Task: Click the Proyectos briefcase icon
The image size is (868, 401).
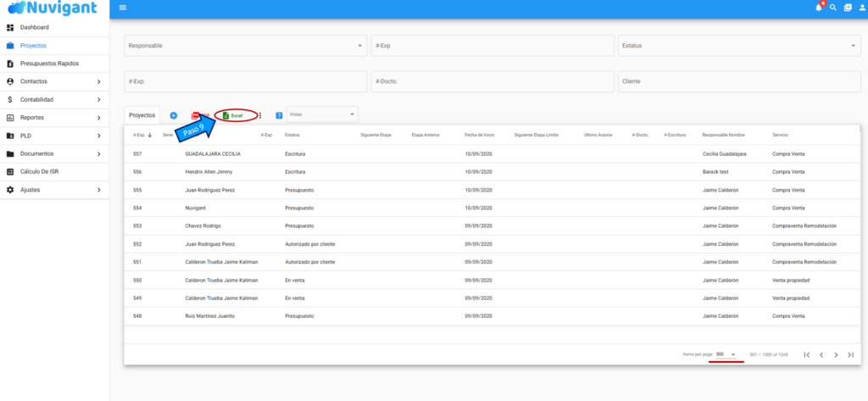Action: [10, 46]
